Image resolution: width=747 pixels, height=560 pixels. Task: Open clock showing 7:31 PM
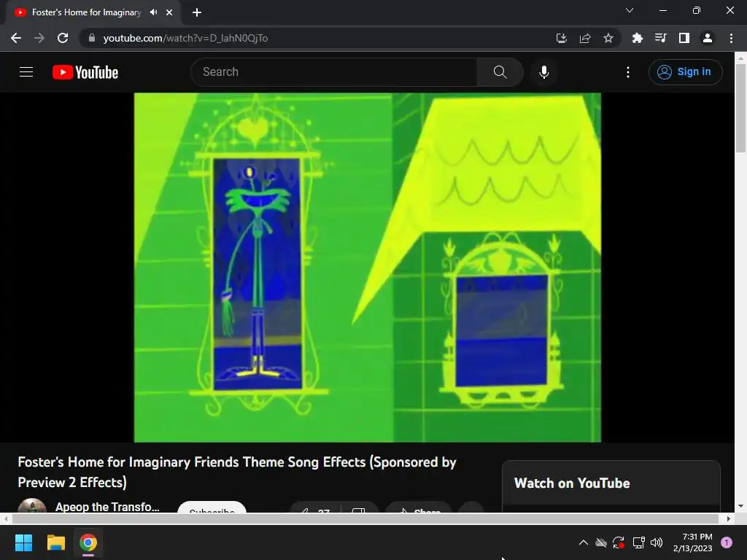[692, 542]
